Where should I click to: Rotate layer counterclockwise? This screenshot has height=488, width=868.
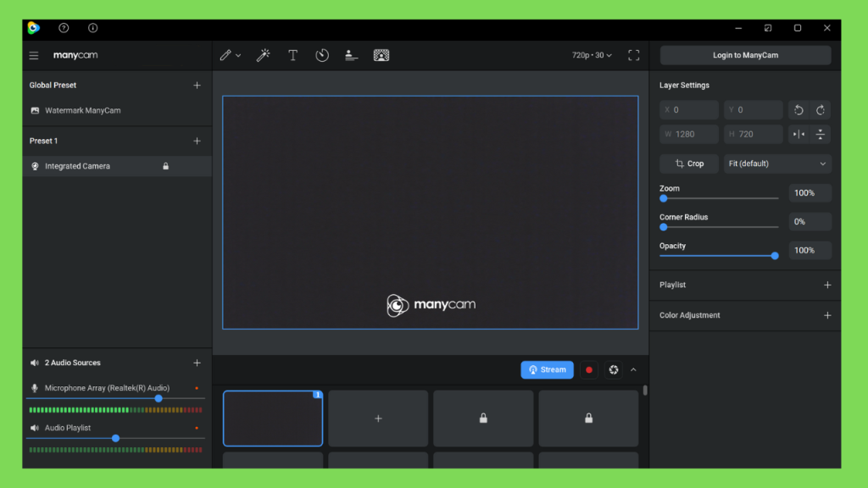tap(798, 110)
